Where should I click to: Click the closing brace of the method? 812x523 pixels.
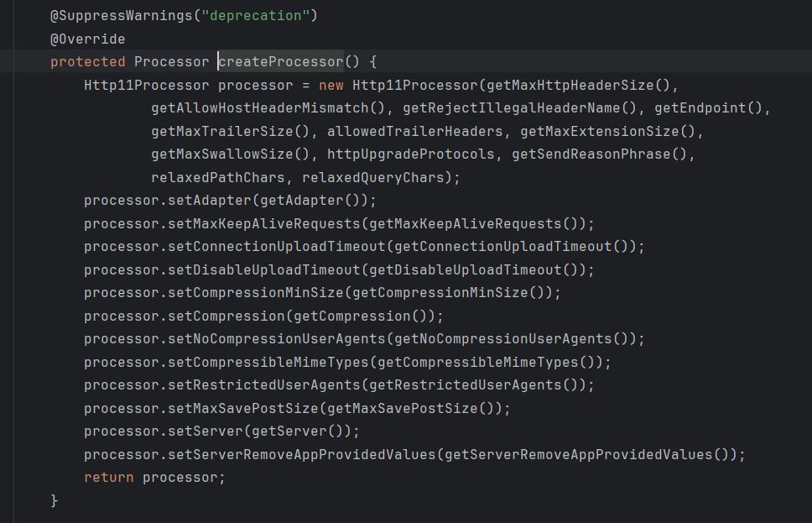coord(55,500)
